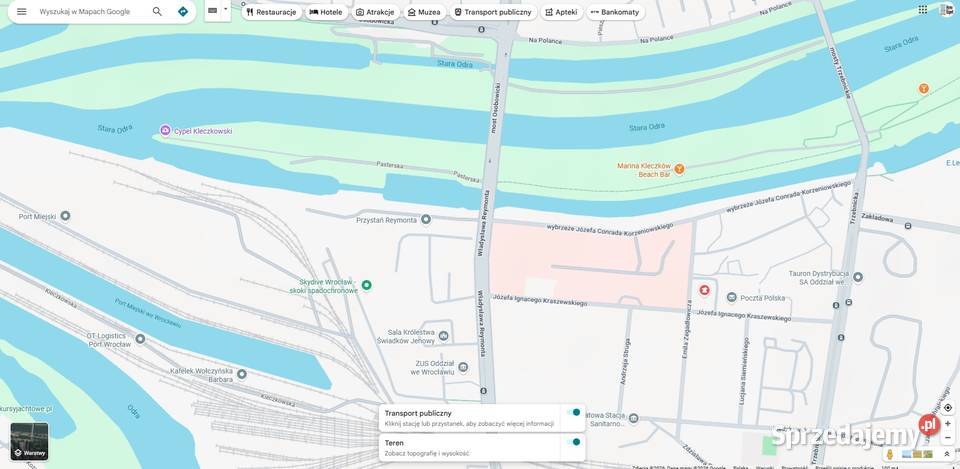Filter by Hotele chip
Screen dimensions: 960x469
[326, 12]
